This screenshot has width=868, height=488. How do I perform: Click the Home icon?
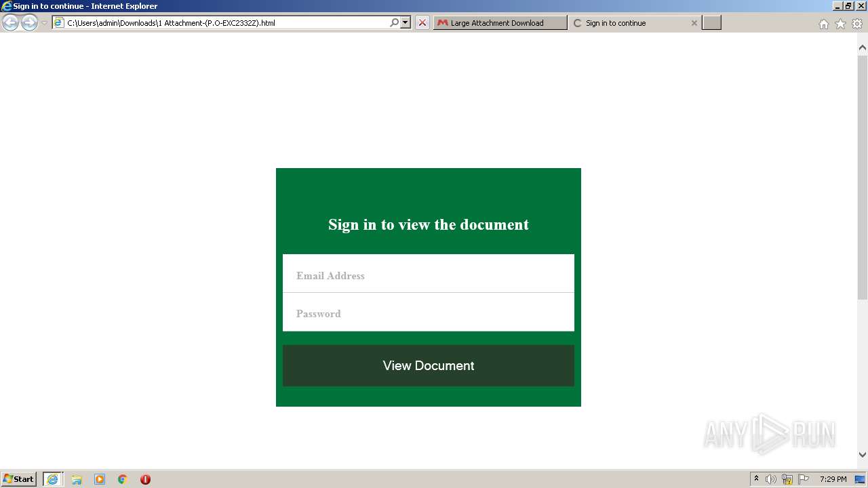point(823,24)
